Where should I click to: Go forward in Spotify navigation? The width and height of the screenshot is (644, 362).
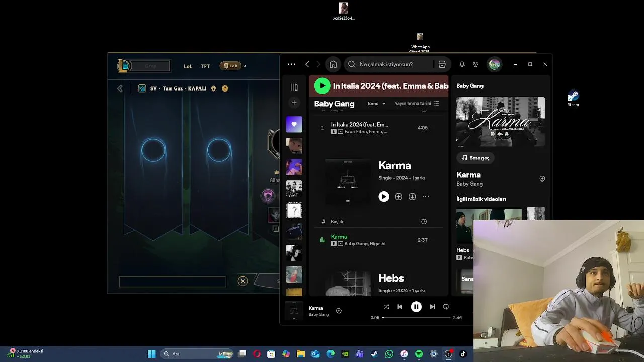tap(318, 64)
